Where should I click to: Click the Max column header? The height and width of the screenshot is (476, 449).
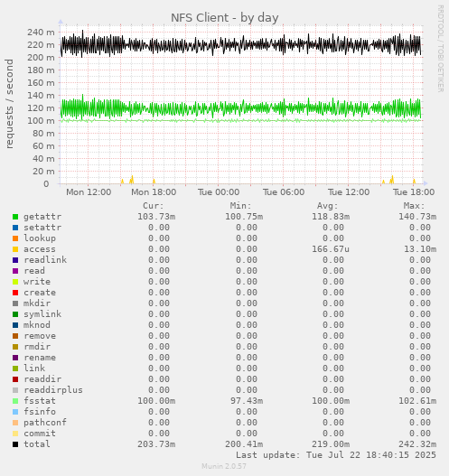[x=414, y=206]
